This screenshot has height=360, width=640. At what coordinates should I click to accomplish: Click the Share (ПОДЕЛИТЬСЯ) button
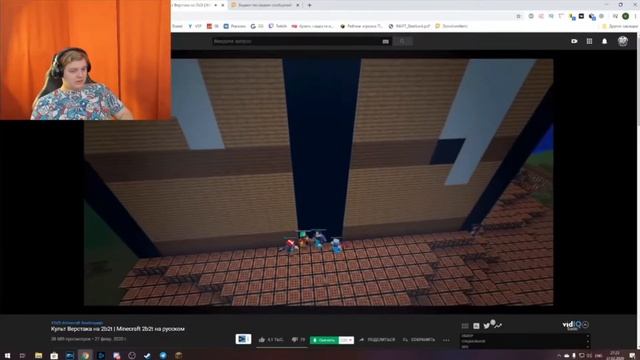point(378,340)
